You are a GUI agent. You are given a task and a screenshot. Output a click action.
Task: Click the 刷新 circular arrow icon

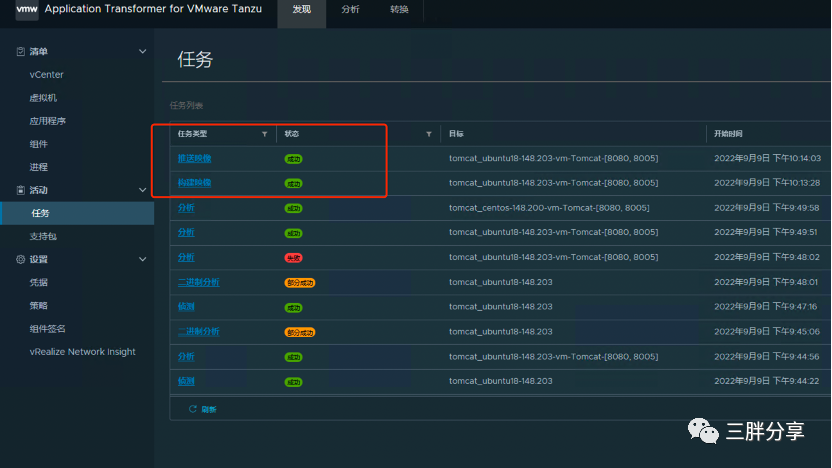coord(193,409)
